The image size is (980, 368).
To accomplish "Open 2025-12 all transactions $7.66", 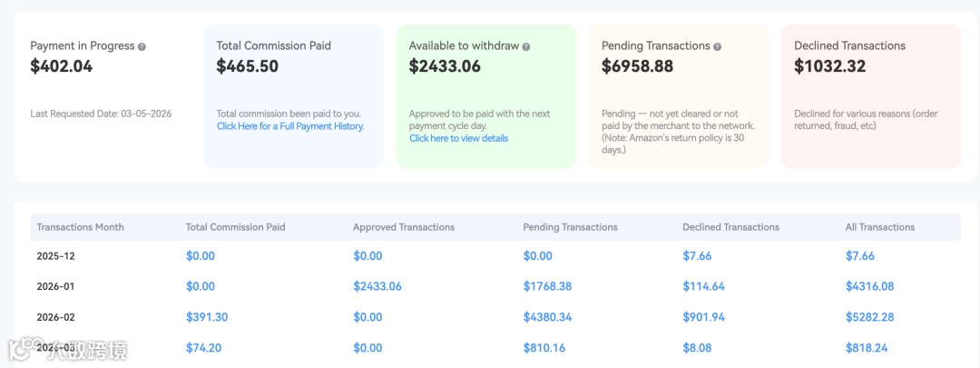I will pos(859,256).
